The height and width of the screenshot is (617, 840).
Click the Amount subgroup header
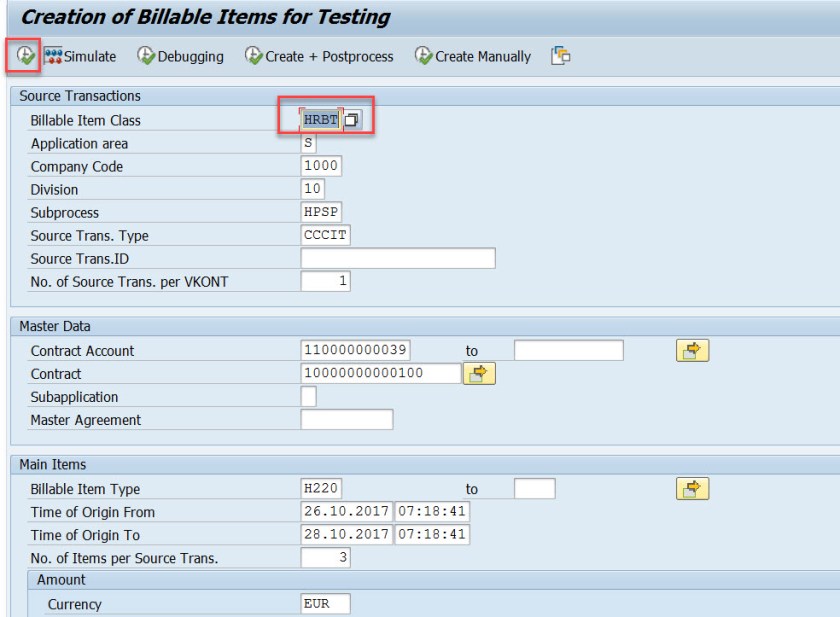(61, 580)
